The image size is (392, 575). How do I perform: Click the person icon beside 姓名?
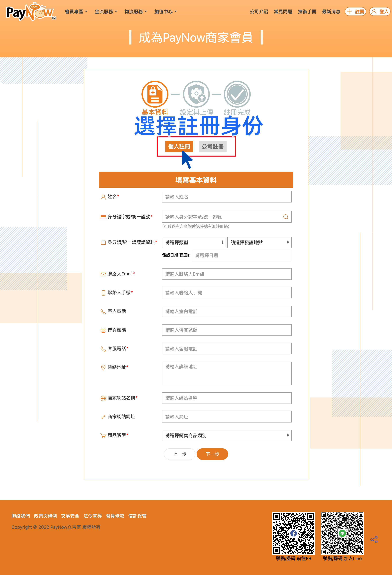103,197
